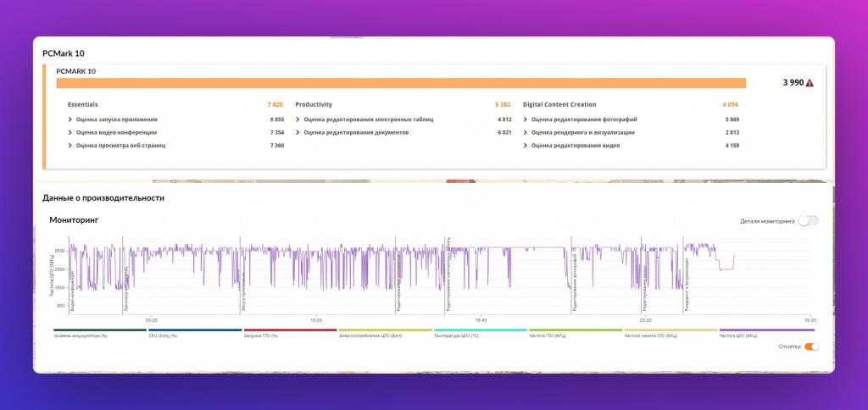Turn off the Отметки switch

click(811, 347)
